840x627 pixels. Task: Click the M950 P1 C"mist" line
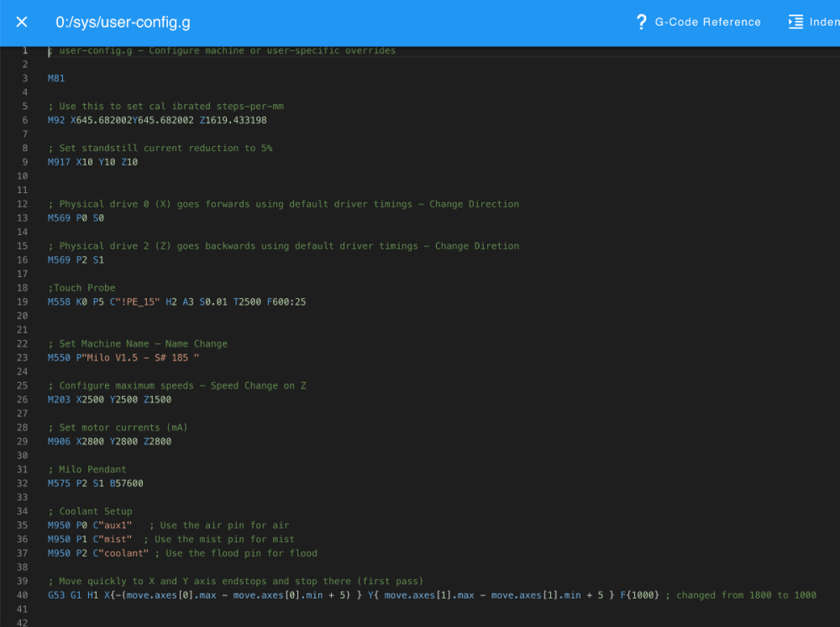[171, 539]
